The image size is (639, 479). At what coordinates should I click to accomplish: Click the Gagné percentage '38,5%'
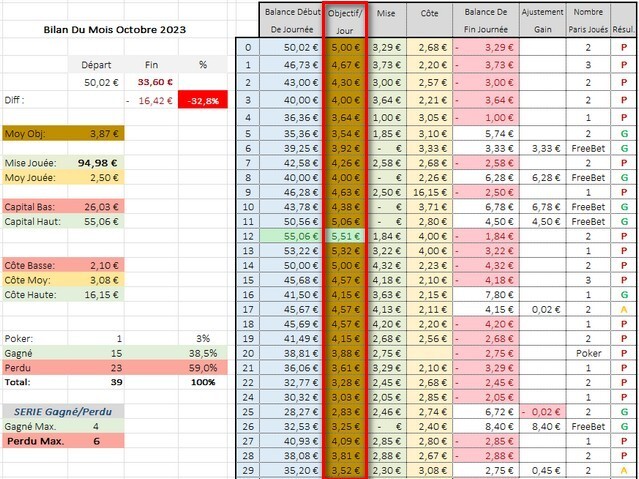click(x=203, y=353)
